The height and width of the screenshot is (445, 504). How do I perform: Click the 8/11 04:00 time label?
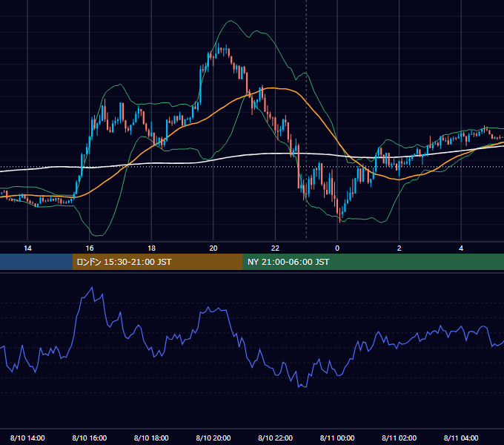[x=461, y=438]
